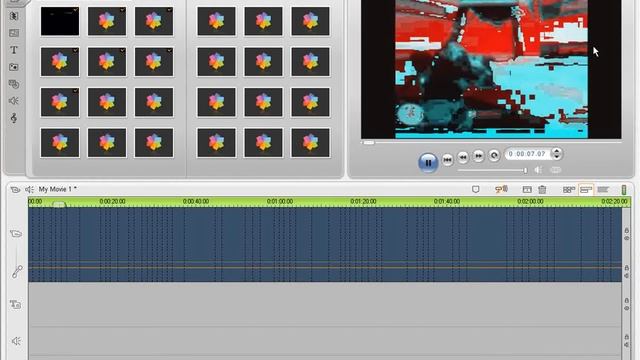The image size is (640, 360).
Task: Open the Sound effects album (speaker icon)
Action: (13, 101)
